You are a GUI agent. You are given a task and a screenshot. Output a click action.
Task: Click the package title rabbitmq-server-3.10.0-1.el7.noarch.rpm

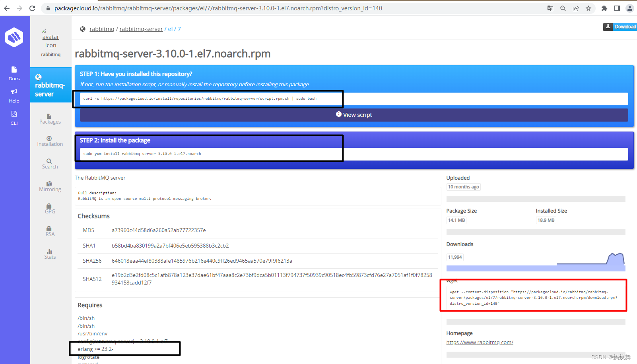173,54
